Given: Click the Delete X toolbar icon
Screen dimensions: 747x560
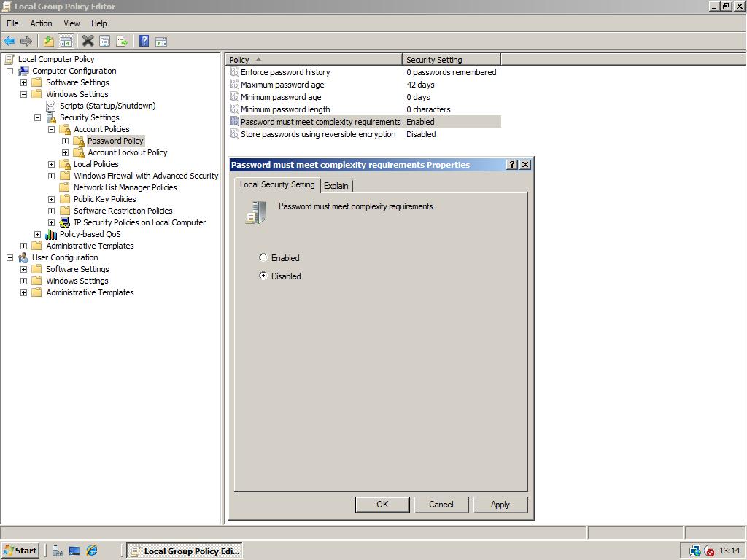Looking at the screenshot, I should 88,42.
